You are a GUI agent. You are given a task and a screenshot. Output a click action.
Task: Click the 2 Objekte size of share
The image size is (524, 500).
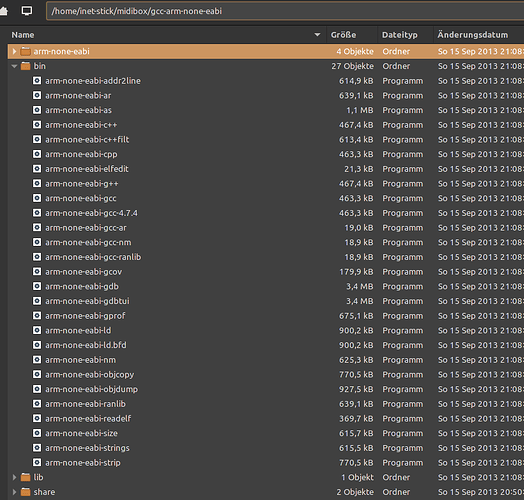tap(355, 492)
